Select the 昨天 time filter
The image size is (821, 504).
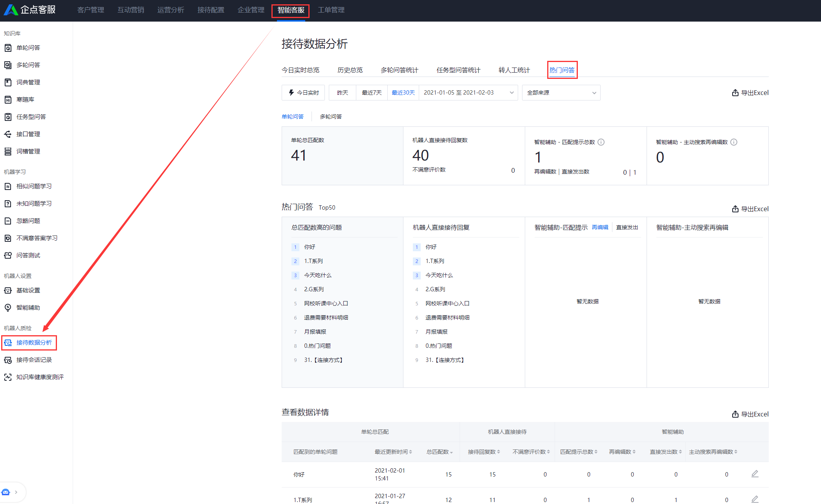[343, 93]
